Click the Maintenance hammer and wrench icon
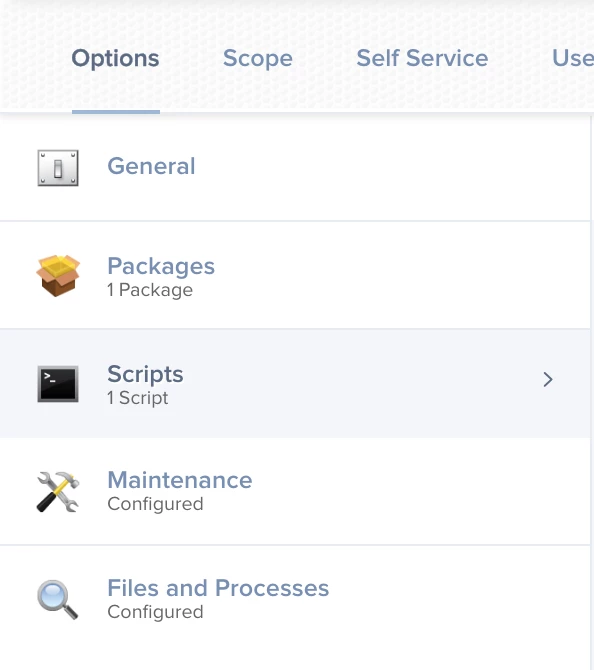The height and width of the screenshot is (670, 594). click(x=58, y=491)
